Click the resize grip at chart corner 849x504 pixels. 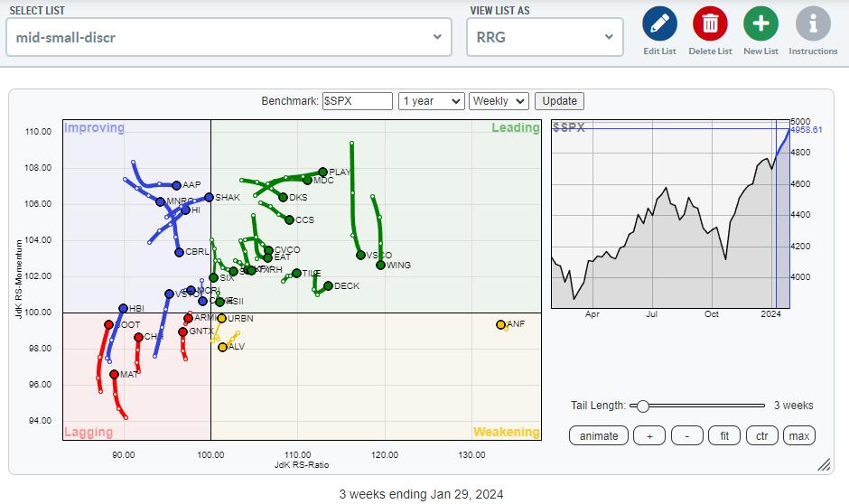click(x=824, y=464)
